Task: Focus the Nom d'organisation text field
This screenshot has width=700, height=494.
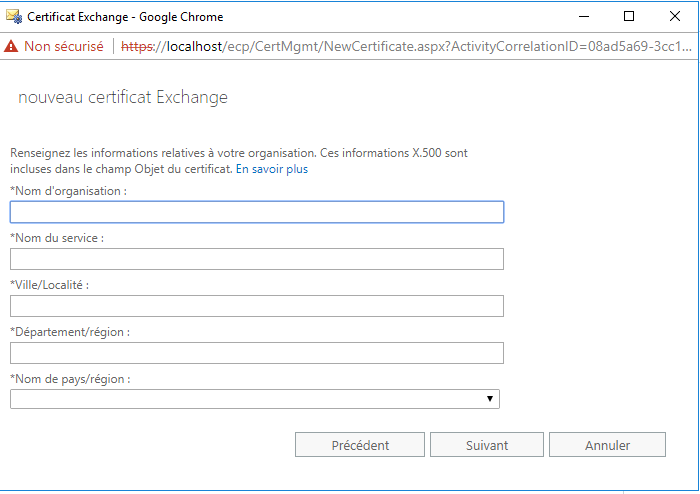Action: click(257, 212)
